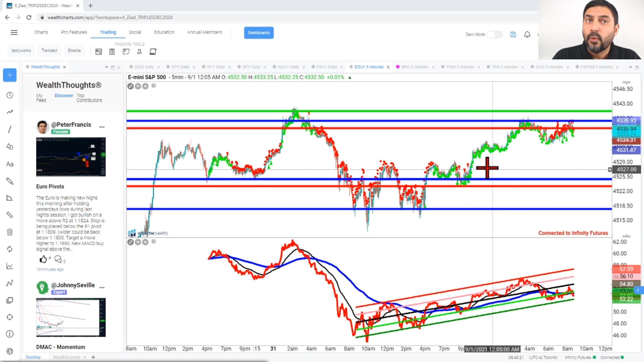Open the JohnnySeville post chart thumbnail

coord(71,317)
